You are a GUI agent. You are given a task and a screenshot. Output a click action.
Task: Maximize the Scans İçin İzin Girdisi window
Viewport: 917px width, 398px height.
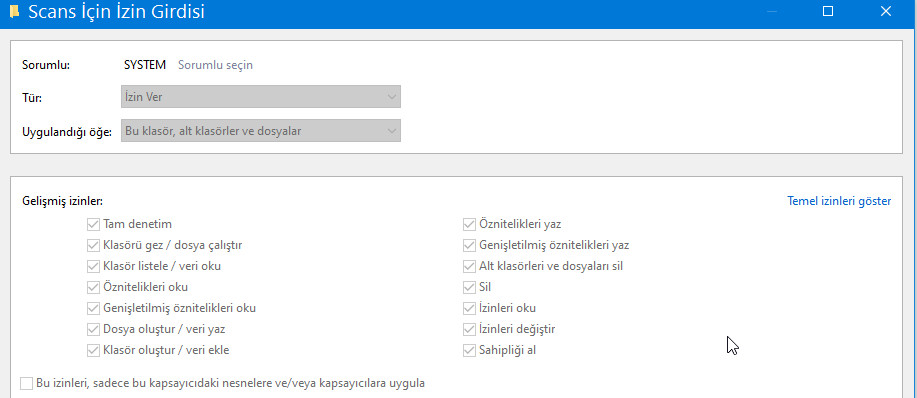(x=828, y=11)
